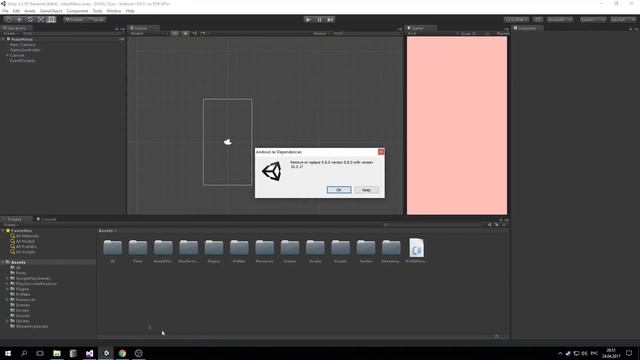Select All Scripts favorite search
640x360 pixels.
coord(25,252)
